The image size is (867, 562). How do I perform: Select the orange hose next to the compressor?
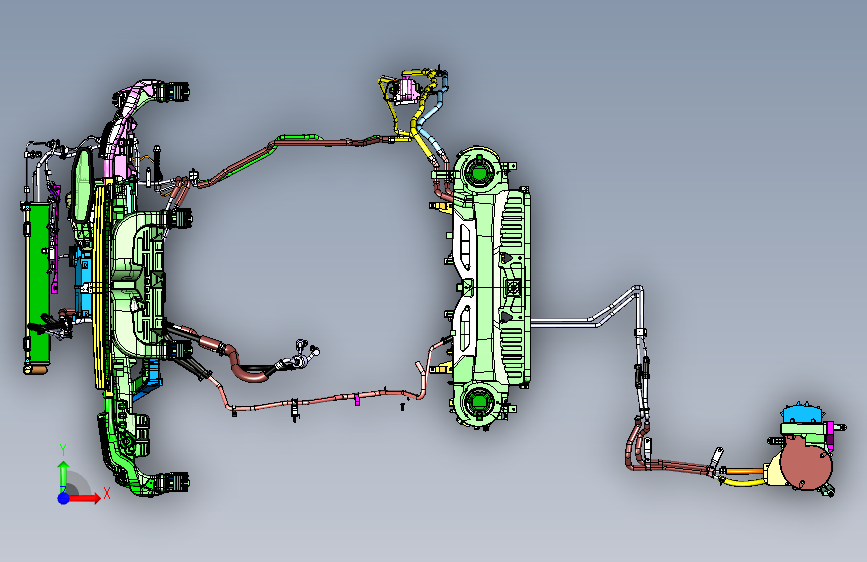pyautogui.click(x=744, y=471)
